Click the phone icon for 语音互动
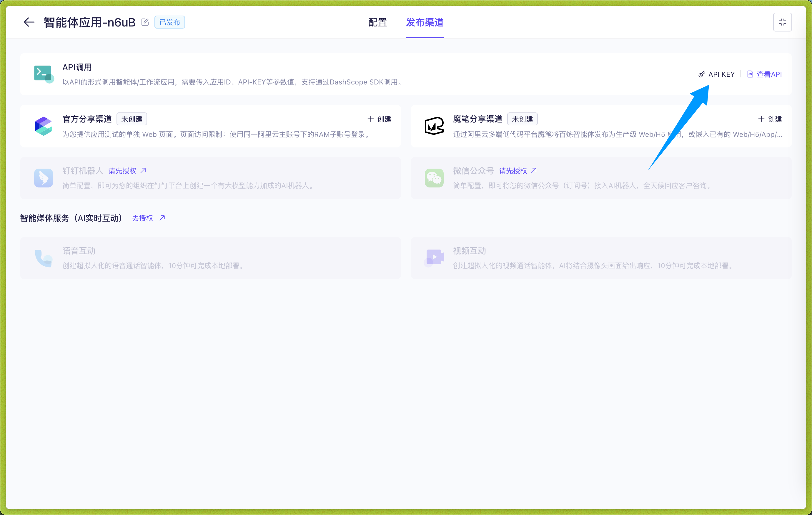The width and height of the screenshot is (812, 515). [43, 258]
